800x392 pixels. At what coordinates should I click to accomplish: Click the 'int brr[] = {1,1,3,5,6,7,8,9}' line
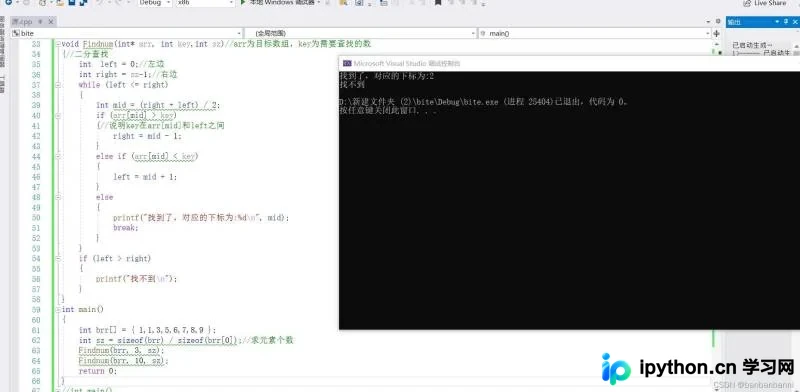pyautogui.click(x=147, y=330)
